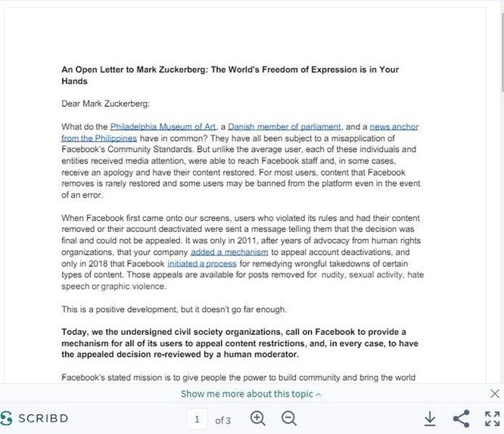
Task: Click the 'of 3' page count label
Action: 223,420
